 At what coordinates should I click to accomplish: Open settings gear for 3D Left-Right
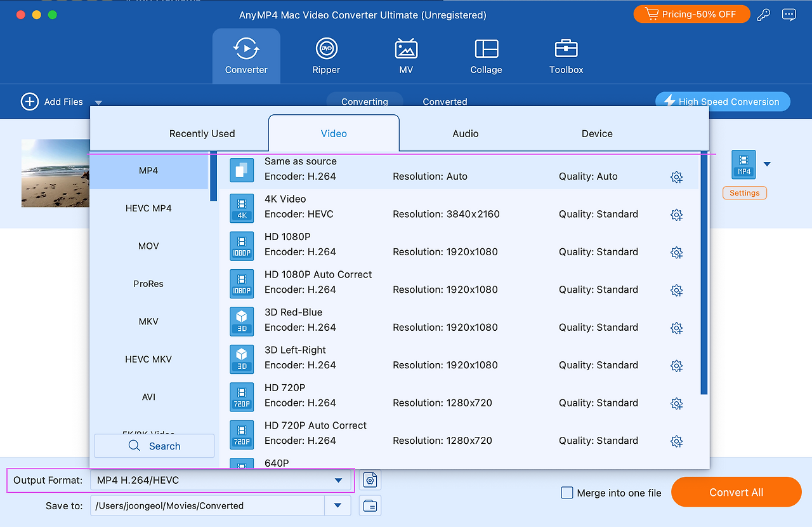click(x=677, y=366)
